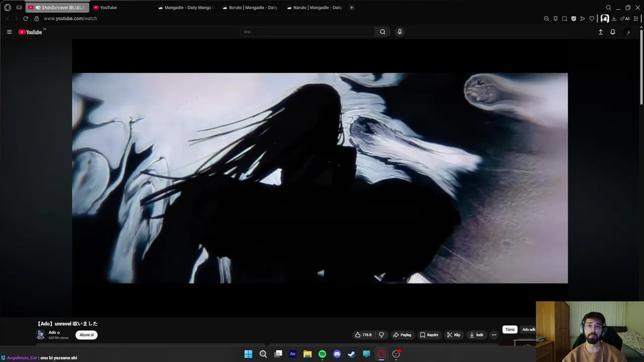644x362 pixels.
Task: Reload the current YouTube page
Action: click(26, 19)
